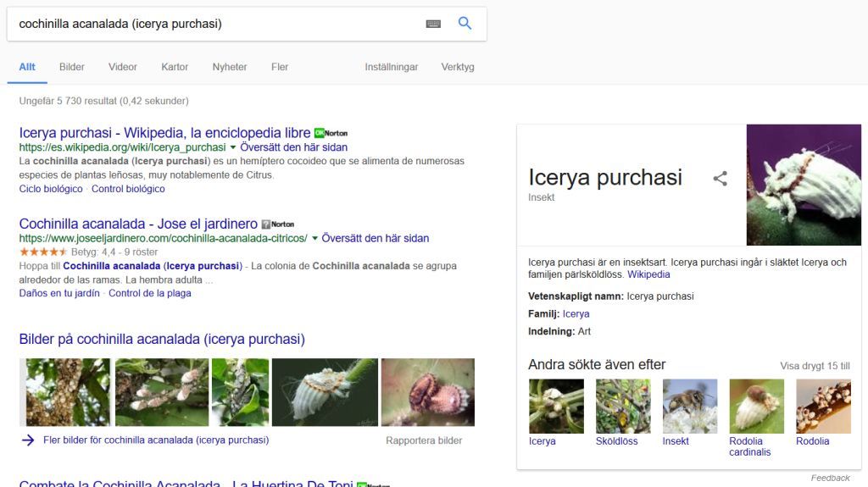The width and height of the screenshot is (868, 487).
Task: Click Norton badge beside Wikipedia result
Action: tap(331, 133)
